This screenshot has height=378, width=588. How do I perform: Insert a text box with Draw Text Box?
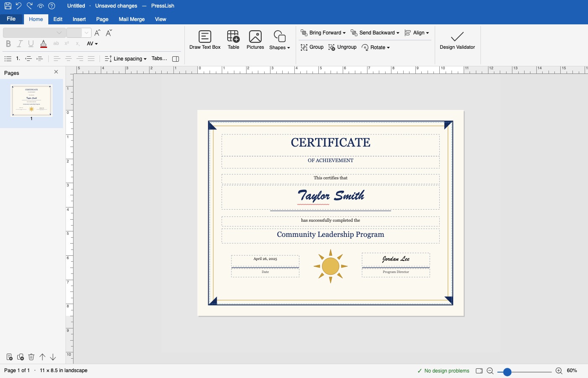(205, 40)
